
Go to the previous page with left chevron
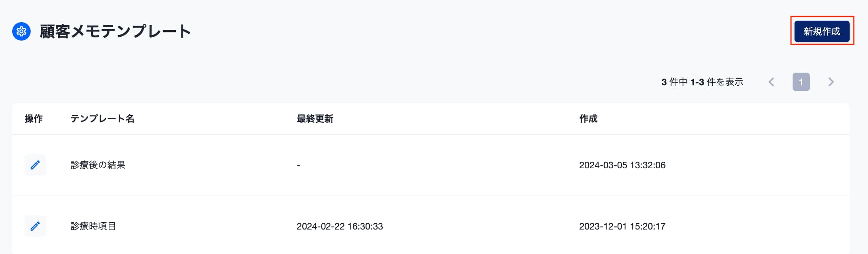pos(772,82)
